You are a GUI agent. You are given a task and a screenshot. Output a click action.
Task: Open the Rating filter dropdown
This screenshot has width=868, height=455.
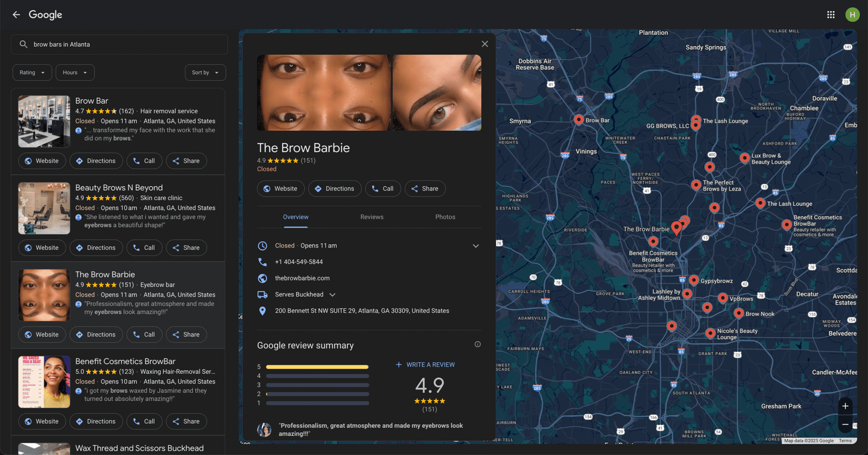point(33,73)
